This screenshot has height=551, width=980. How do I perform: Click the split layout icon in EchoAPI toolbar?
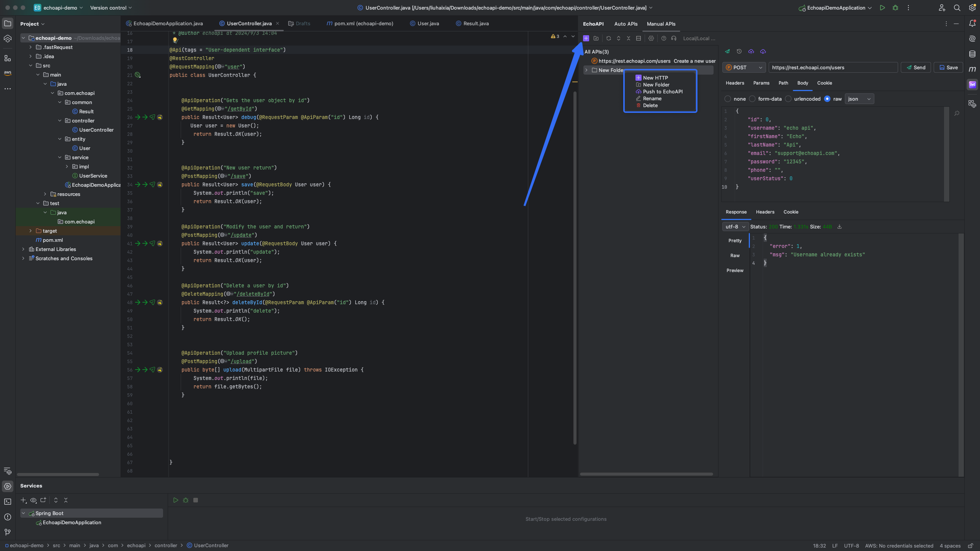(638, 38)
